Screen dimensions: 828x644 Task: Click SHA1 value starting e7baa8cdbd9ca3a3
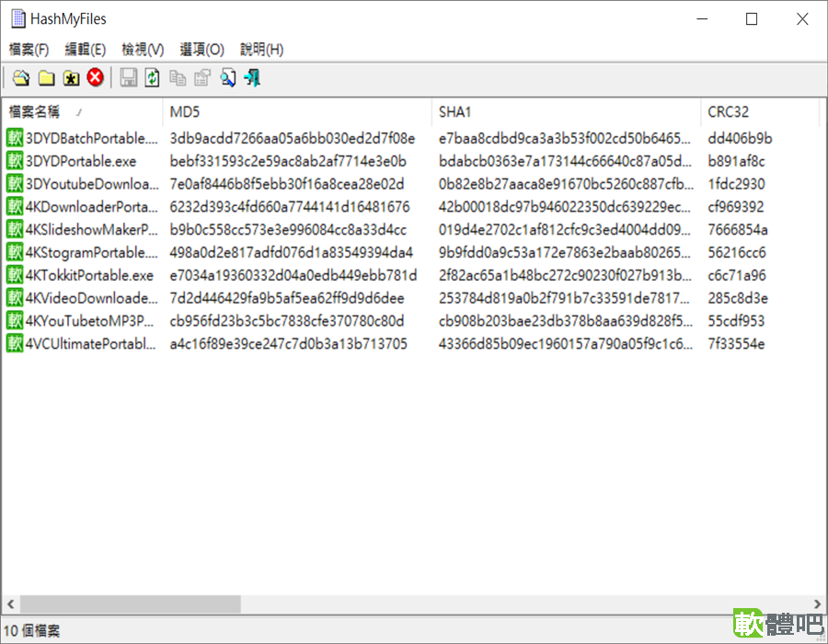(565, 138)
